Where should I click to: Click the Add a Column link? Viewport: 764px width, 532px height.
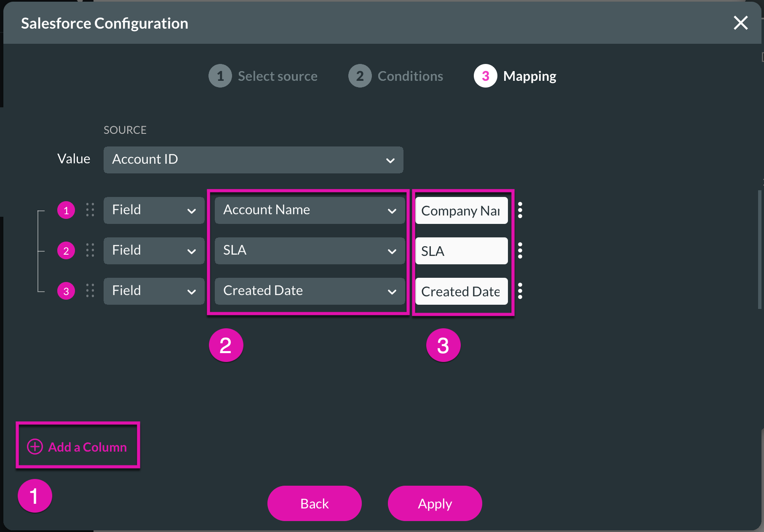click(77, 447)
